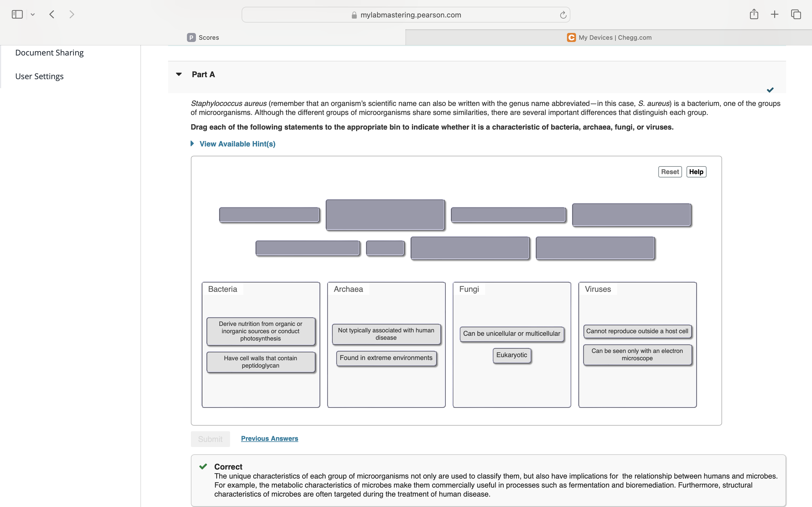Click the Safari sidebar toggle icon
The height and width of the screenshot is (507, 812).
pyautogui.click(x=17, y=14)
